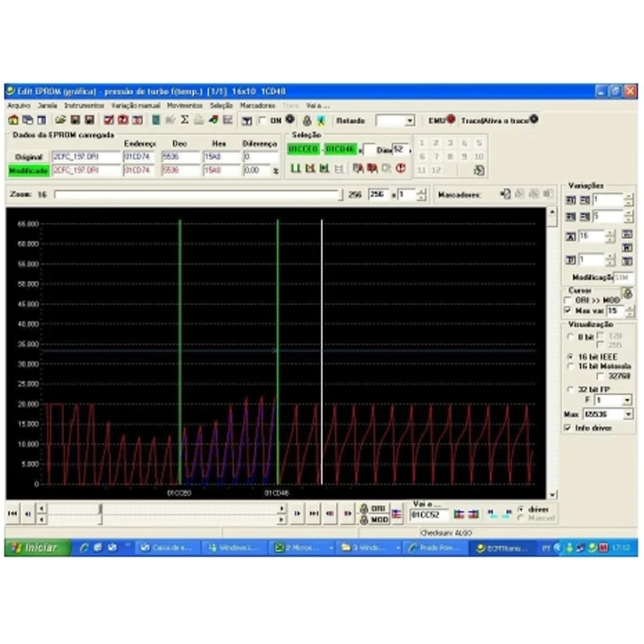The width and height of the screenshot is (644, 644).
Task: Click the zoom slider track
Action: pos(198,195)
